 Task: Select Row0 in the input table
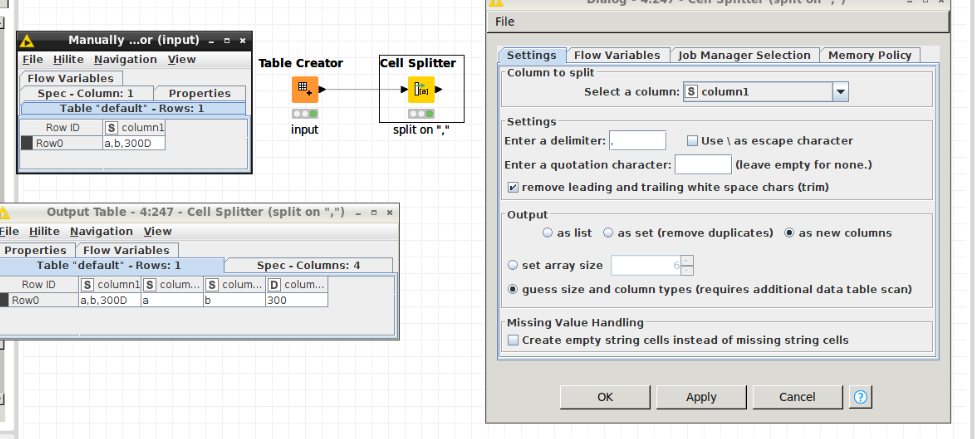tap(62, 143)
